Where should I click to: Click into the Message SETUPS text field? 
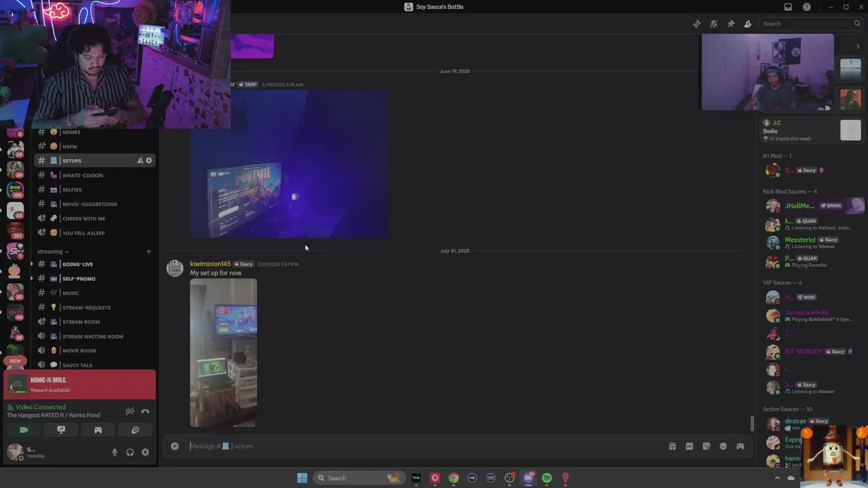point(424,446)
